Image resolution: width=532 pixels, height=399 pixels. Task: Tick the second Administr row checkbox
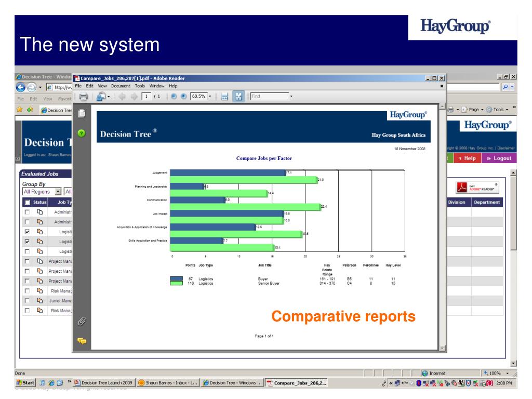(27, 222)
